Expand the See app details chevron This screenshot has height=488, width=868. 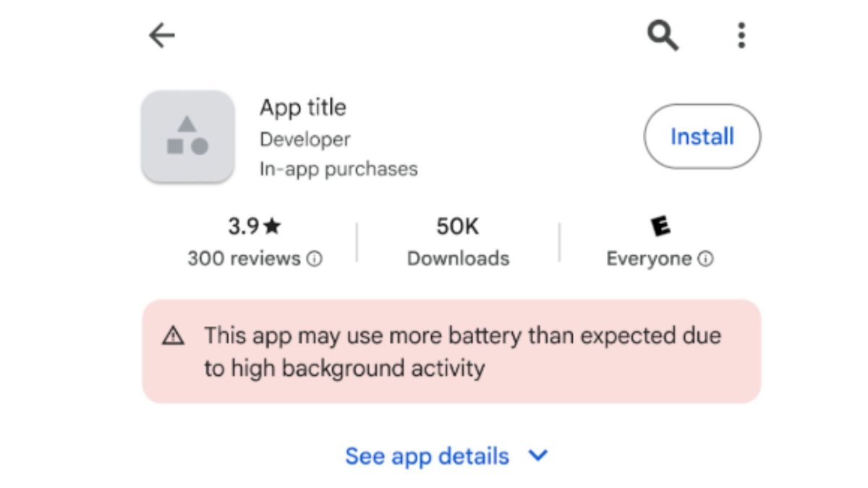click(538, 456)
